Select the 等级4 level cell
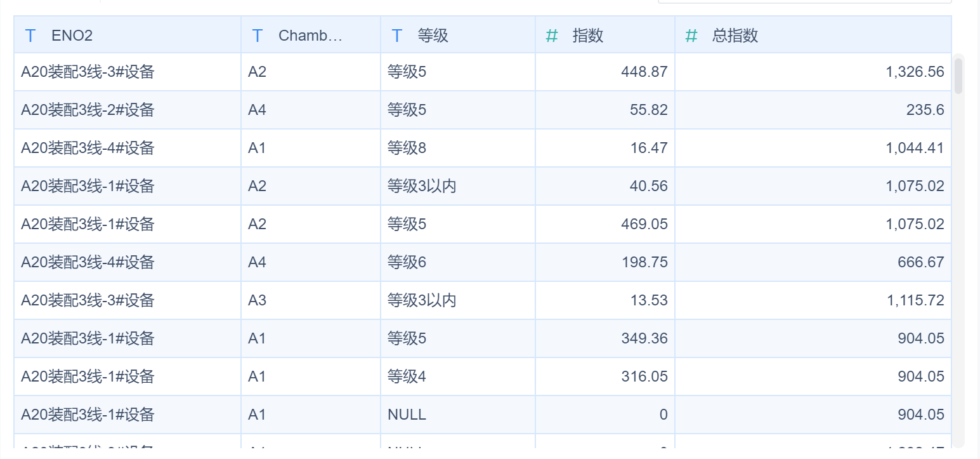The image size is (980, 459). tap(407, 376)
